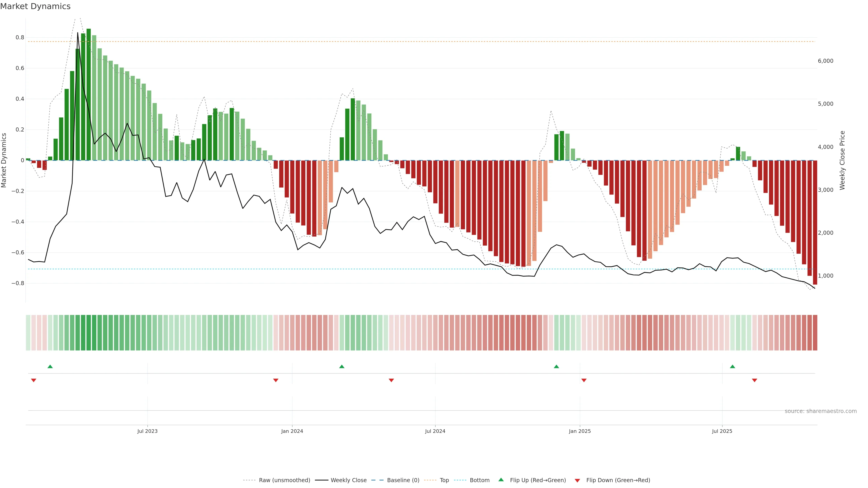Click the Jan 2024 x-axis label
The image size is (868, 488).
coord(292,431)
